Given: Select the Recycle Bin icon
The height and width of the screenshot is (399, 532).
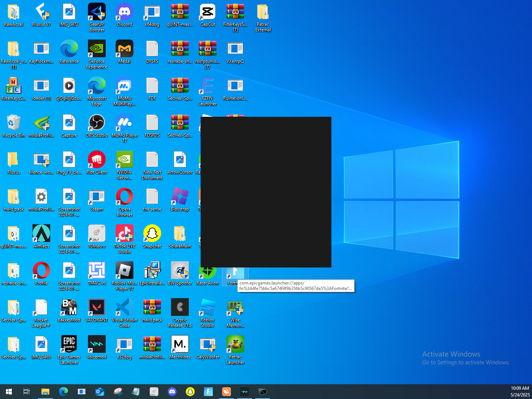Looking at the screenshot, I should coord(14,123).
